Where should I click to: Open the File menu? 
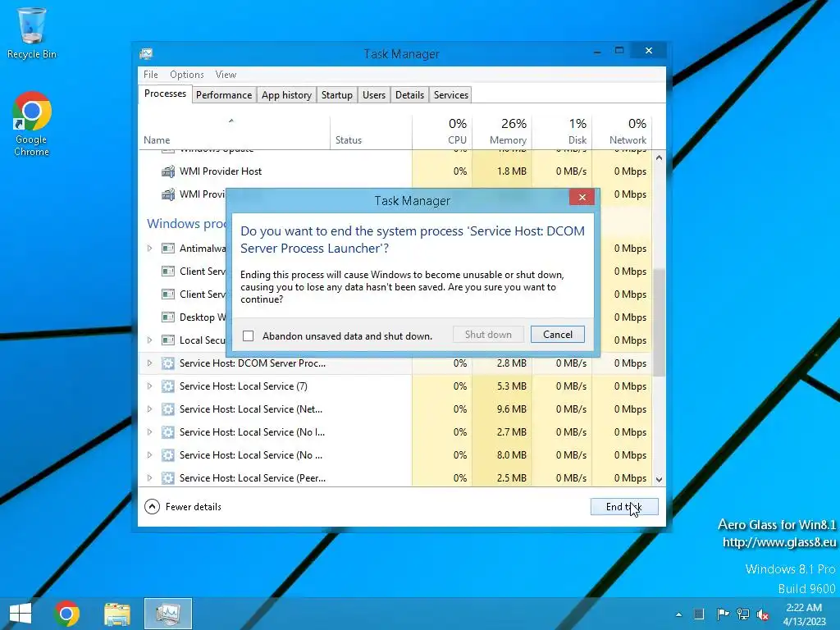151,75
